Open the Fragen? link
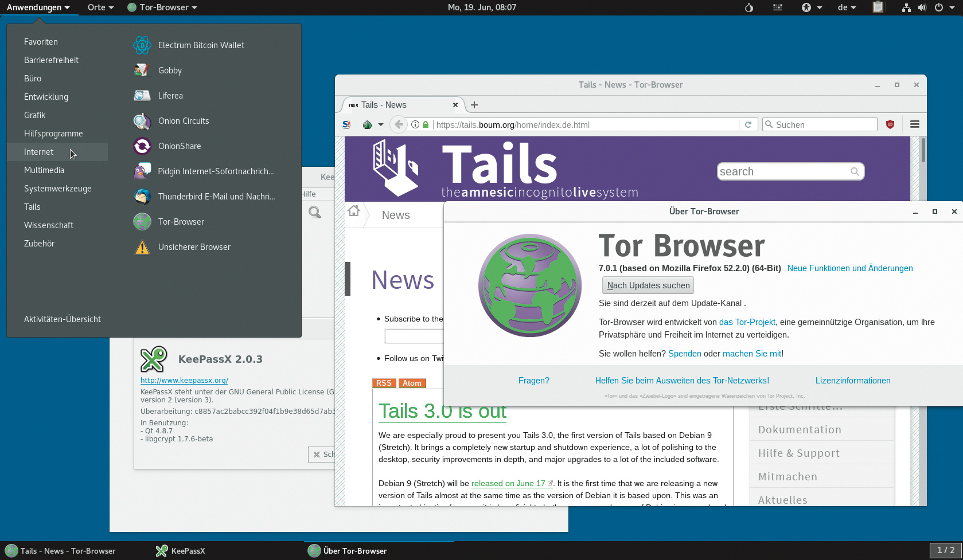The height and width of the screenshot is (560, 963). click(x=534, y=381)
